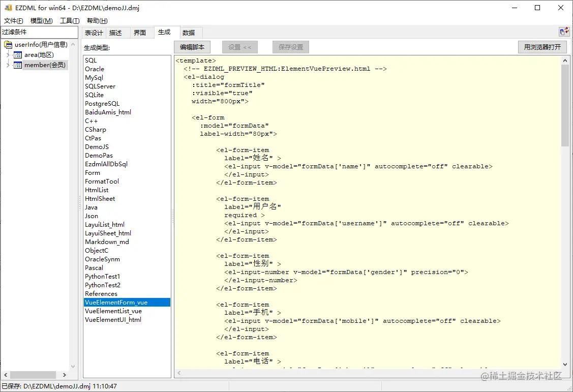Click the toggle view icon at top right
573x392 pixels.
click(564, 32)
